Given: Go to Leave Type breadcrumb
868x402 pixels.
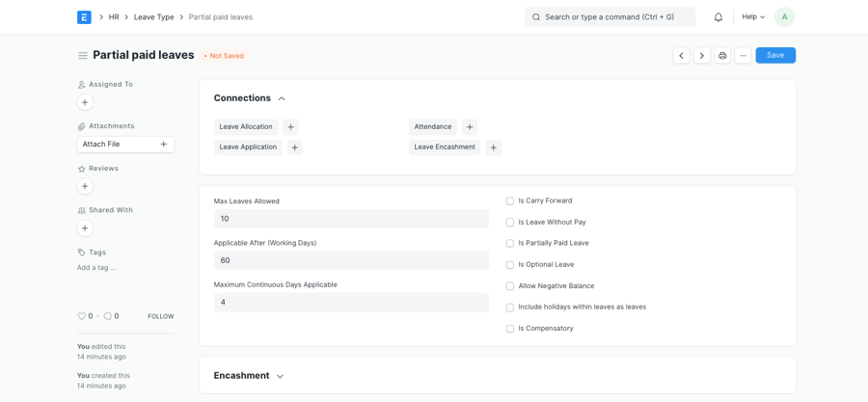Looking at the screenshot, I should click(x=153, y=17).
